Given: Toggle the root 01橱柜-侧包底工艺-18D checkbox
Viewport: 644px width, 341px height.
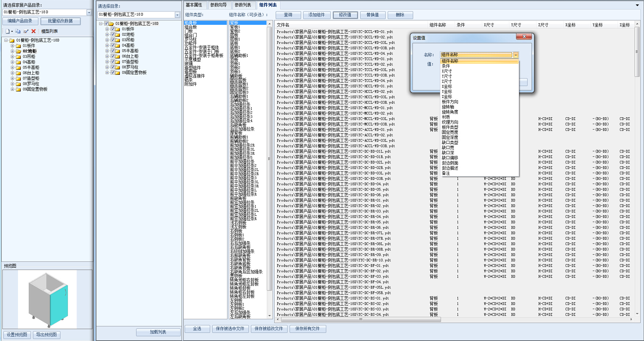Looking at the screenshot, I should [106, 24].
